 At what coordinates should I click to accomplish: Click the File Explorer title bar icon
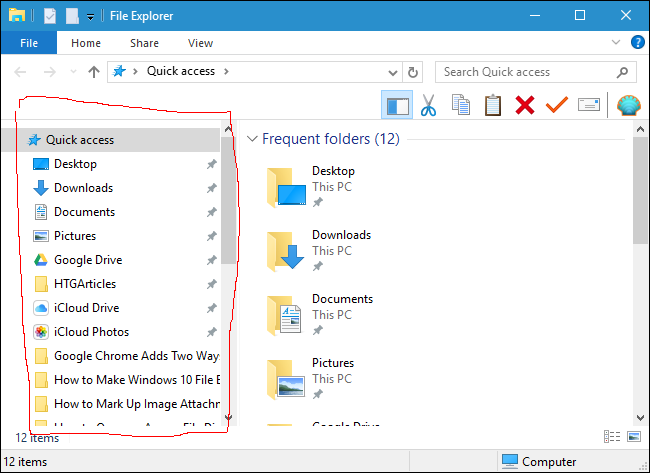coord(17,15)
